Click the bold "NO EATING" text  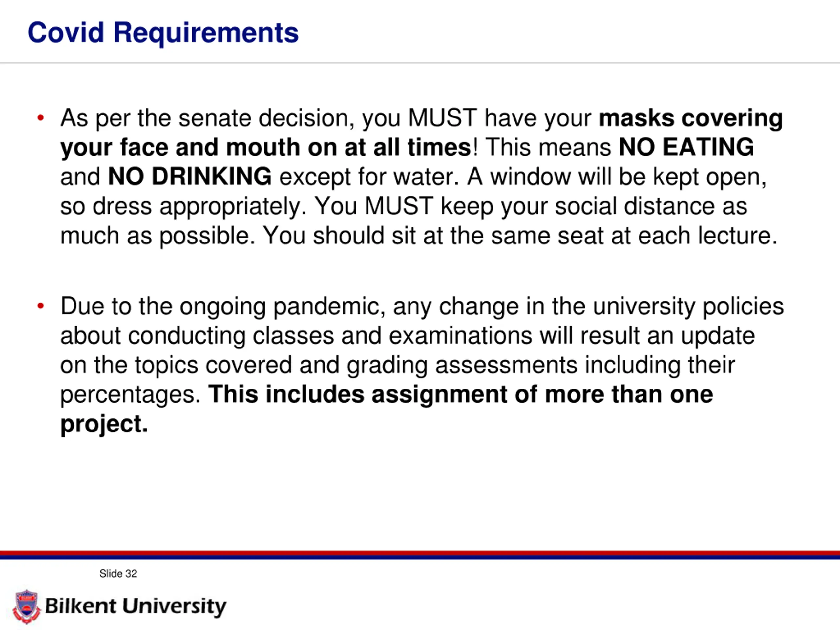(x=686, y=147)
